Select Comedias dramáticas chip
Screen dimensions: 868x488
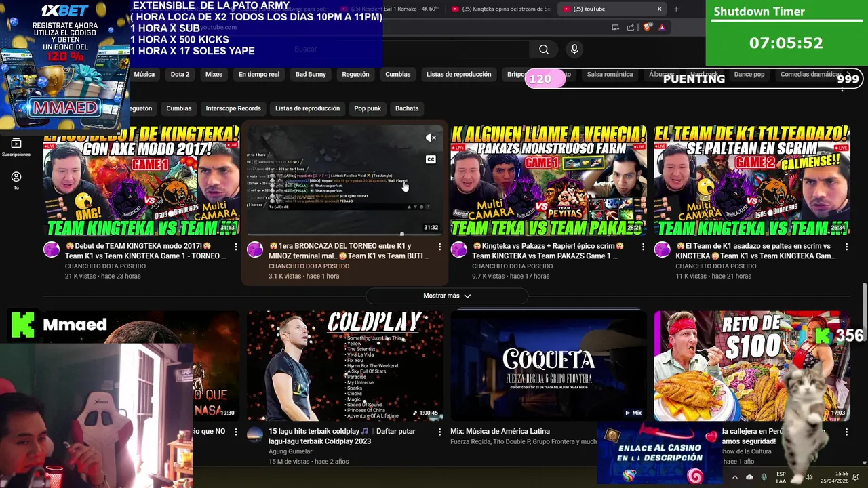[x=810, y=74]
